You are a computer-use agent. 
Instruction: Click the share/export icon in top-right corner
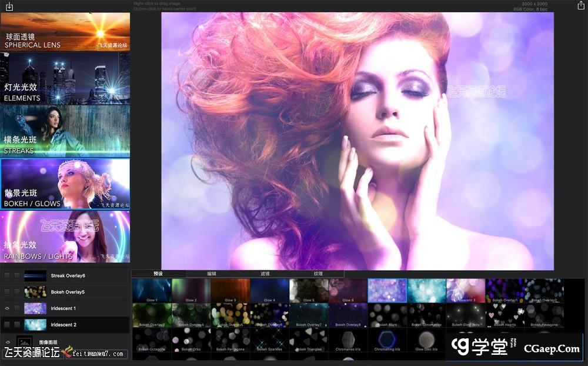tap(581, 6)
